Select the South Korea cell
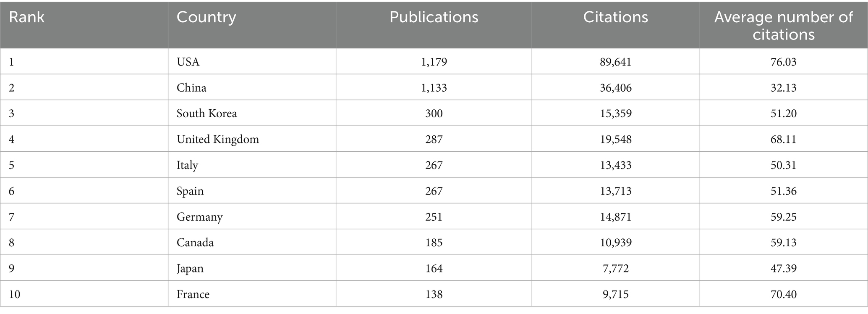Image resolution: width=868 pixels, height=314 pixels. (207, 113)
